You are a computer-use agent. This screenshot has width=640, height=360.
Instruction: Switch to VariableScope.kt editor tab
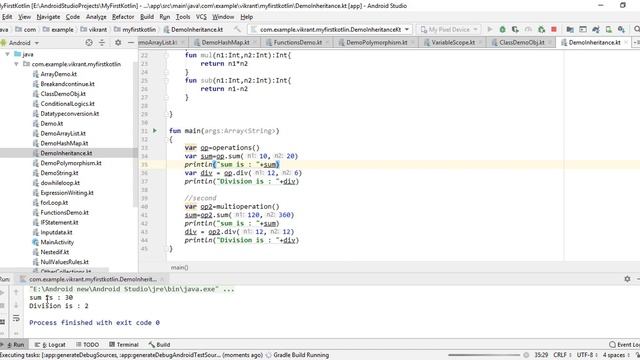453,42
